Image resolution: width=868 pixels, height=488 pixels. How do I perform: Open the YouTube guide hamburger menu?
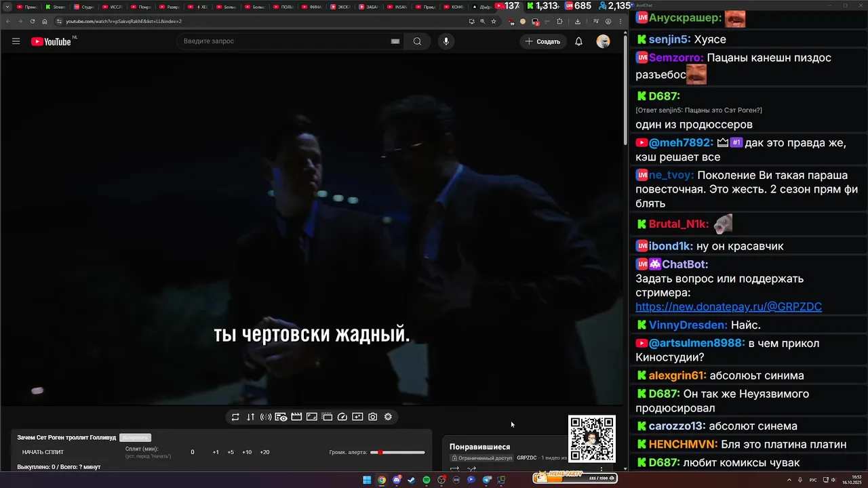click(16, 41)
